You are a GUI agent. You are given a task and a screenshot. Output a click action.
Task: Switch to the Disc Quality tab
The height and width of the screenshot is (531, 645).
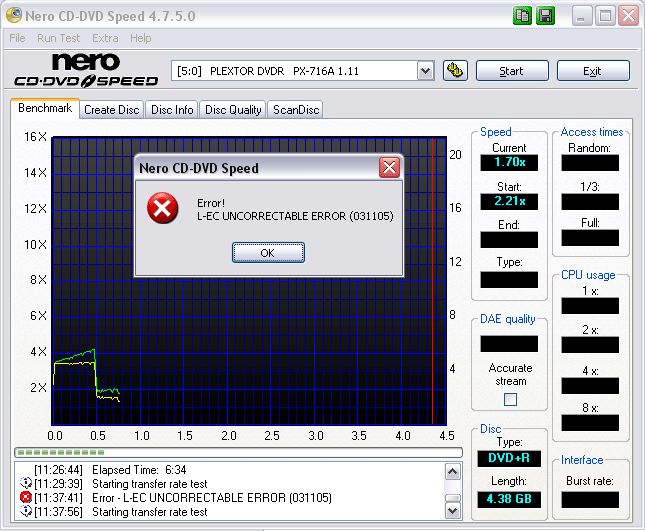[x=233, y=110]
